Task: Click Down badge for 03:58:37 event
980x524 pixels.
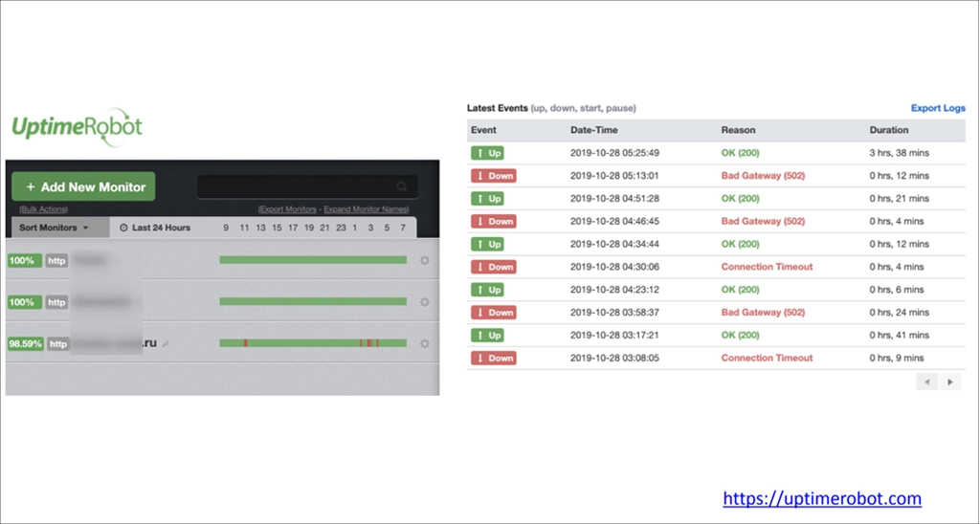Action: tap(494, 313)
